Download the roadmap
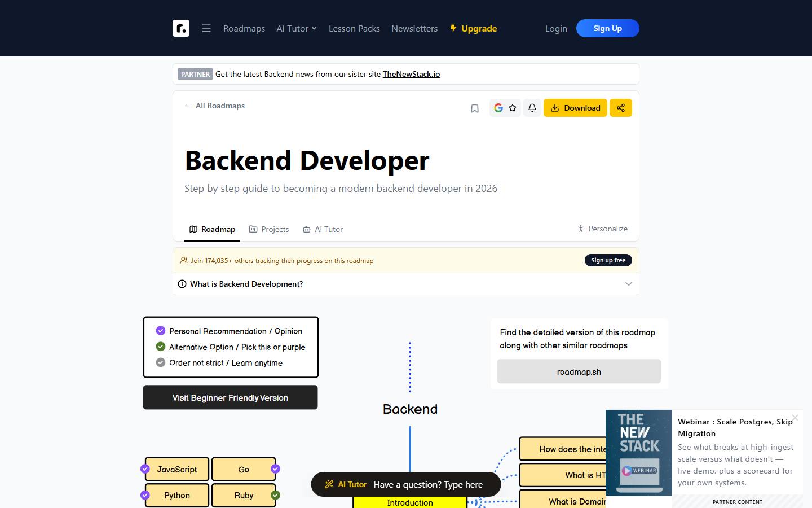 [x=575, y=108]
